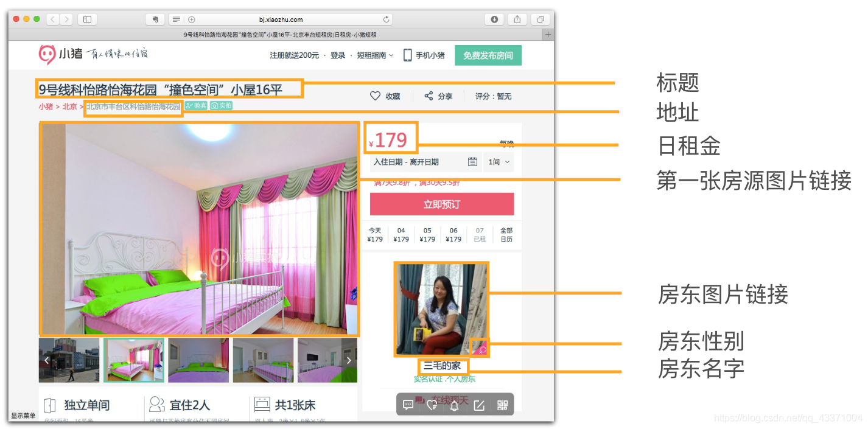Viewport: 868px width, 429px height.
Task: Show next thumbnails with right arrow
Action: tap(349, 360)
